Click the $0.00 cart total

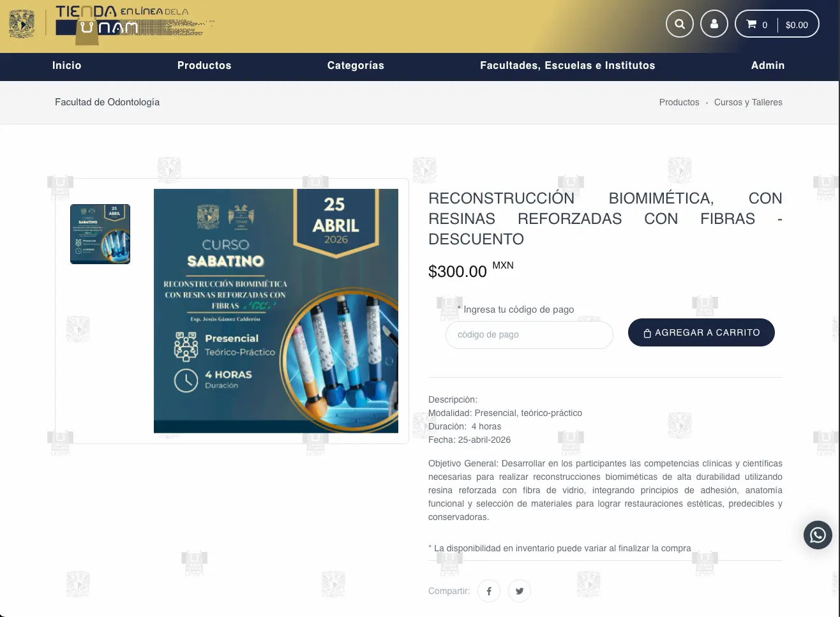pos(797,25)
